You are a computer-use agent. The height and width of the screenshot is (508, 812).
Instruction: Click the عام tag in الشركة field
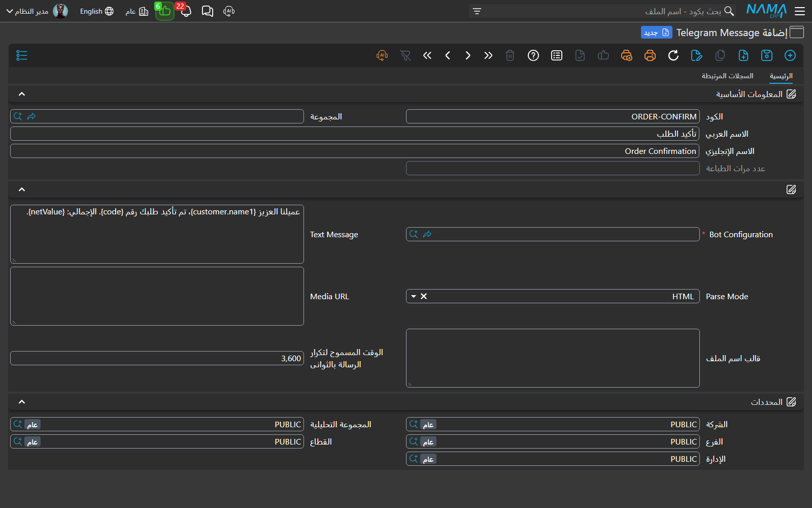tap(428, 425)
